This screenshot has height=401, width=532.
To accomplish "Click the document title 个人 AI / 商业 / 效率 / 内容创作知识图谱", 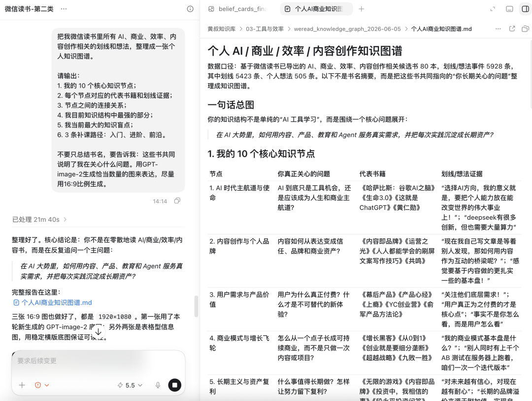I will (305, 51).
